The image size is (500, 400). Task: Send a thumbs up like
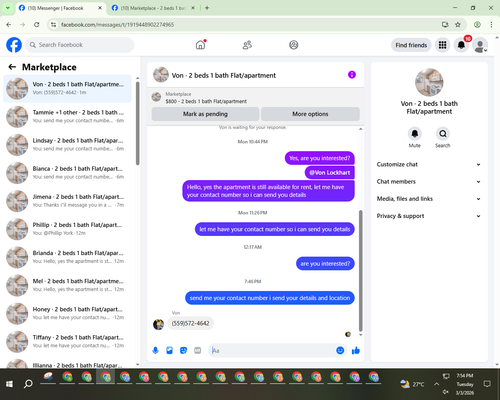(x=356, y=350)
